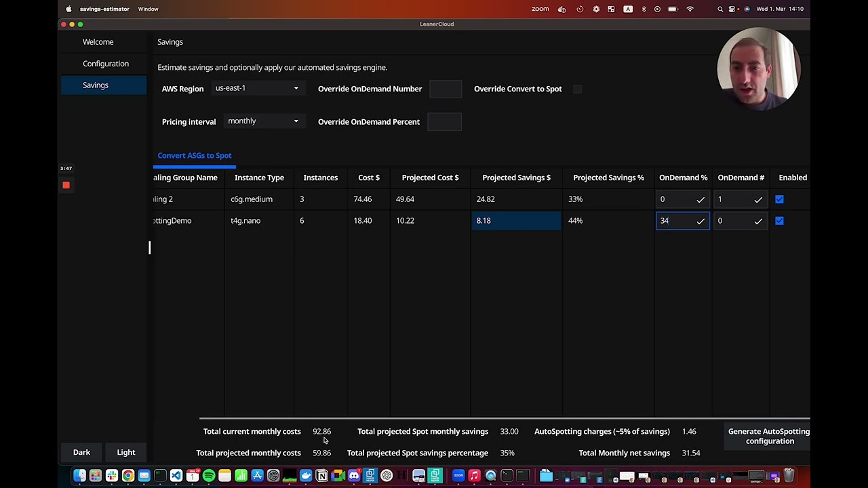Disable the Enabled checkbox for the t4g.nano row
This screenshot has height=488, width=868.
[x=779, y=221]
